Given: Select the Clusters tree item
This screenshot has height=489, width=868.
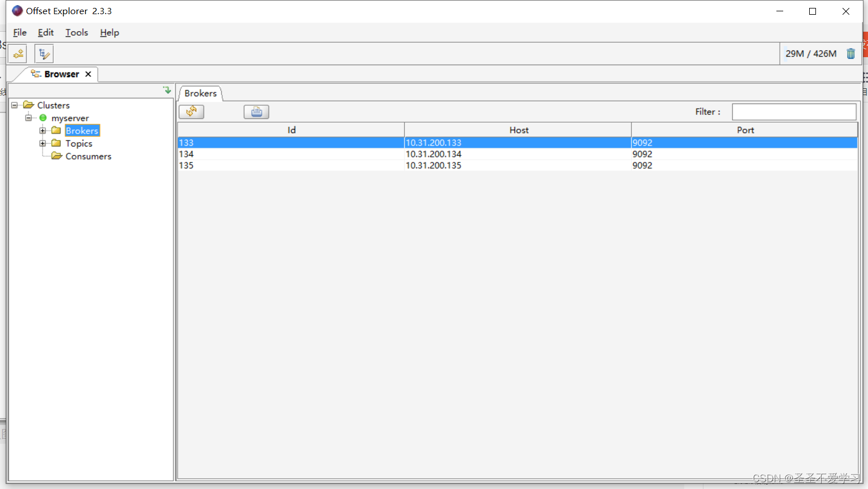Looking at the screenshot, I should [x=53, y=105].
